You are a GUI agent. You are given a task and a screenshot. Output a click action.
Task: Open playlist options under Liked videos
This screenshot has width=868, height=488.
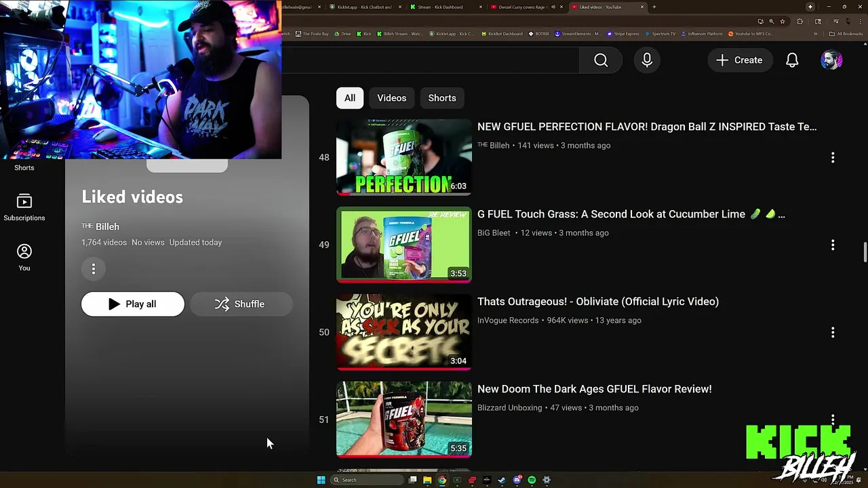[94, 269]
